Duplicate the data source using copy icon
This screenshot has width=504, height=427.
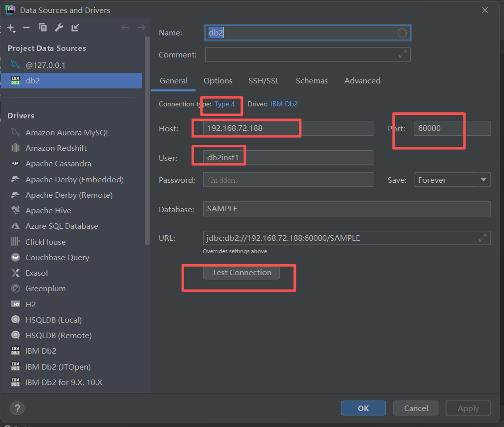[x=43, y=28]
